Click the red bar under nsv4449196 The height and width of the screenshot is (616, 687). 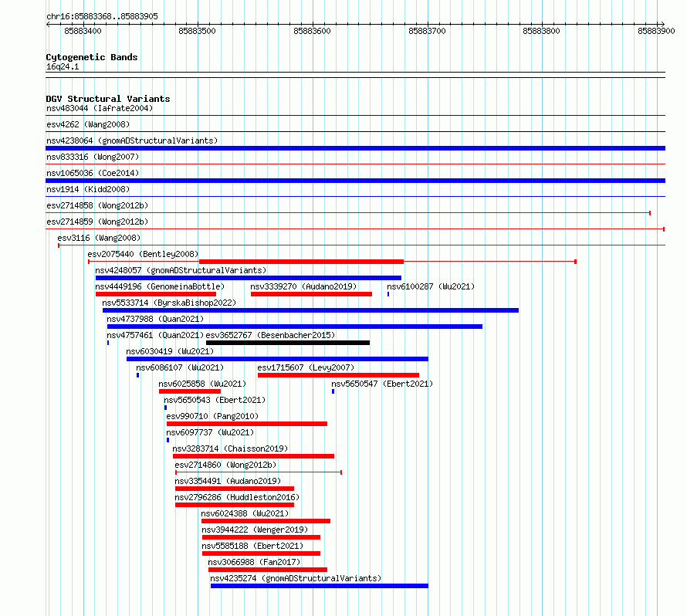tap(155, 294)
